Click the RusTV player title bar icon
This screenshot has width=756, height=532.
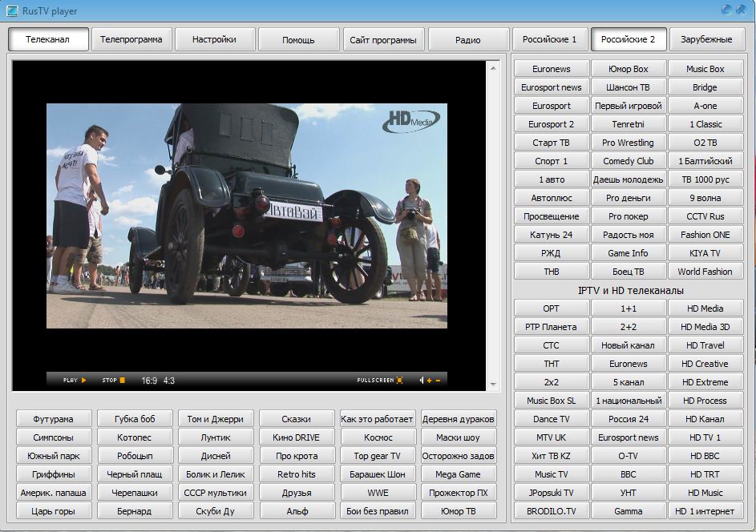pos(12,11)
